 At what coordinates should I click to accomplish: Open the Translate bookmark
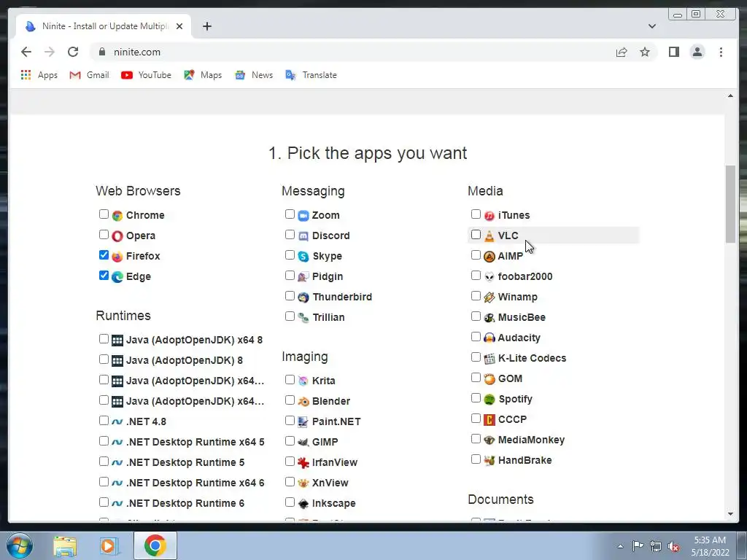(x=311, y=75)
